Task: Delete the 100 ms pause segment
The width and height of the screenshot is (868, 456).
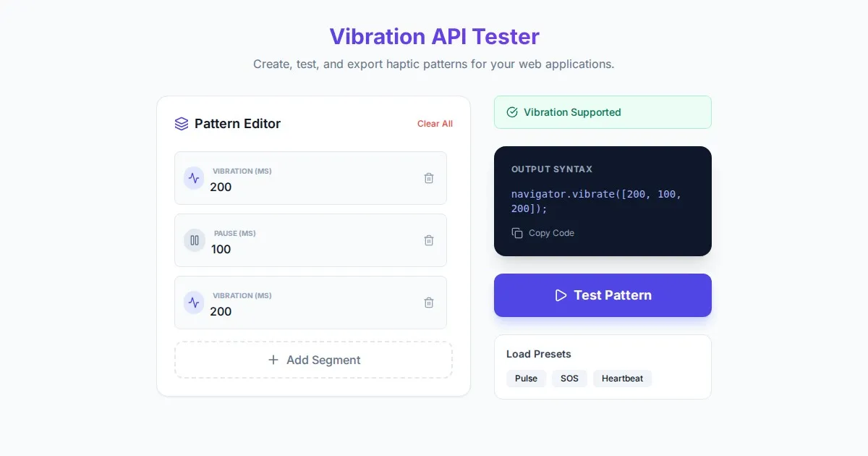Action: 429,240
